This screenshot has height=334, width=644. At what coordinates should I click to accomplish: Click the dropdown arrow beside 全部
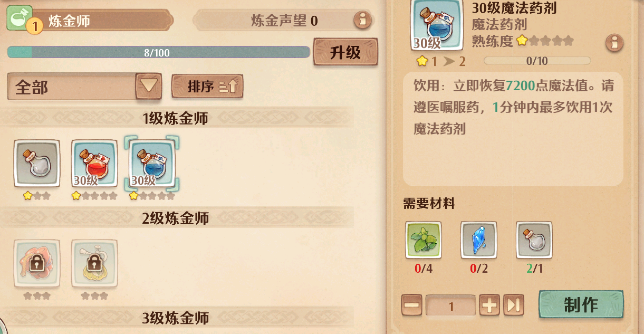pyautogui.click(x=148, y=87)
